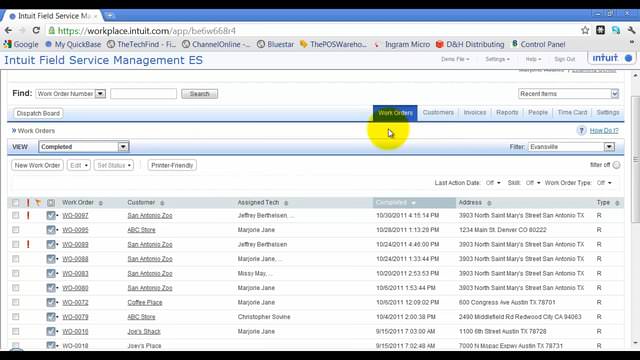Open the Dispatch Board
The width and height of the screenshot is (640, 360).
(38, 113)
